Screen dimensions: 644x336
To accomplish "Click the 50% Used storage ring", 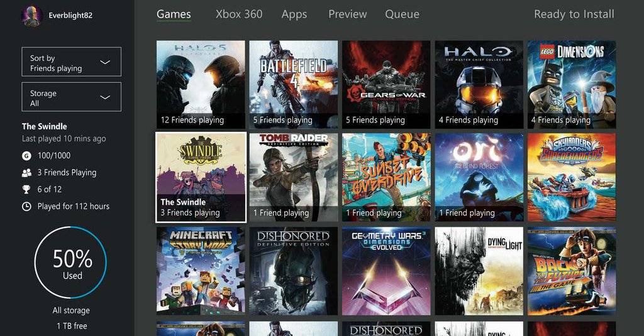I will pyautogui.click(x=72, y=263).
